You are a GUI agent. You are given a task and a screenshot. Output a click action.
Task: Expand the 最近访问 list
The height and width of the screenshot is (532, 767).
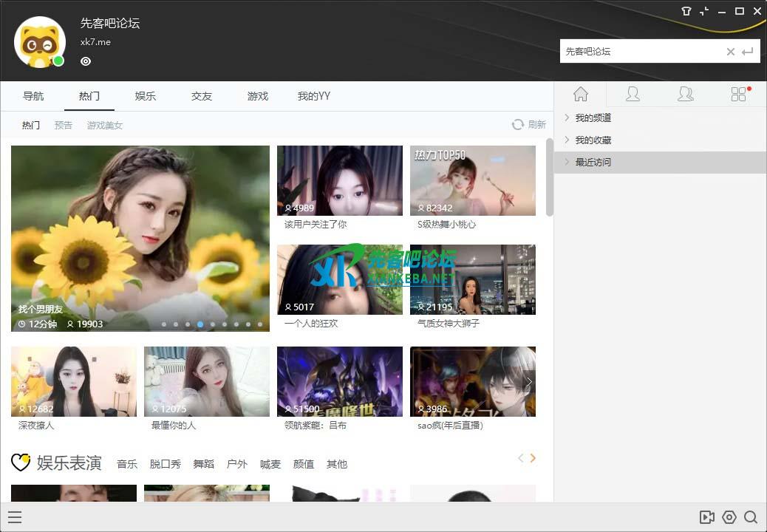point(593,162)
